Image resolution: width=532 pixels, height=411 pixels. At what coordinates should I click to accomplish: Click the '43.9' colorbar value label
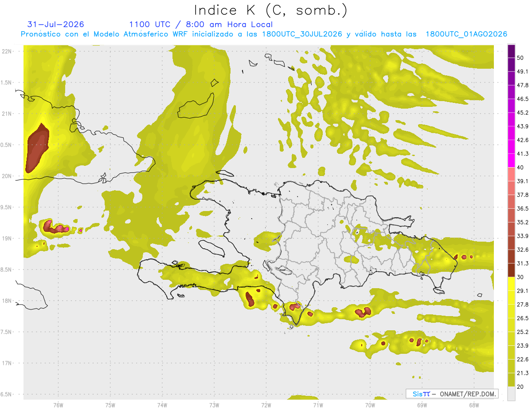point(523,126)
